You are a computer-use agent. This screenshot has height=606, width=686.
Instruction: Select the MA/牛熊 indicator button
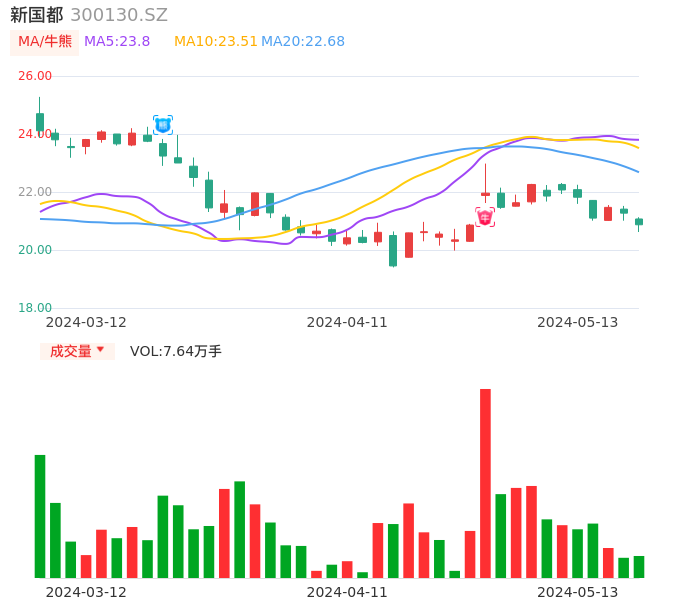(45, 42)
